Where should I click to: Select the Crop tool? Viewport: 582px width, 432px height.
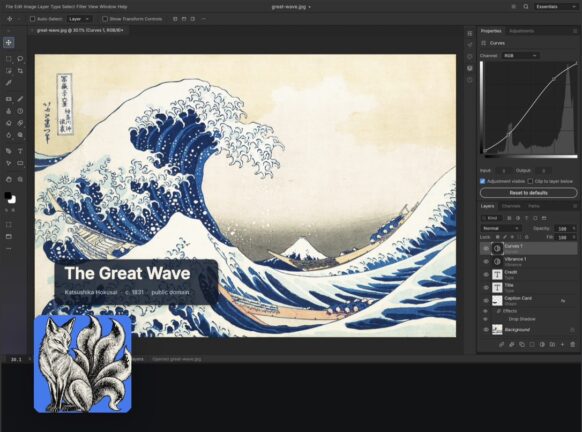click(20, 71)
